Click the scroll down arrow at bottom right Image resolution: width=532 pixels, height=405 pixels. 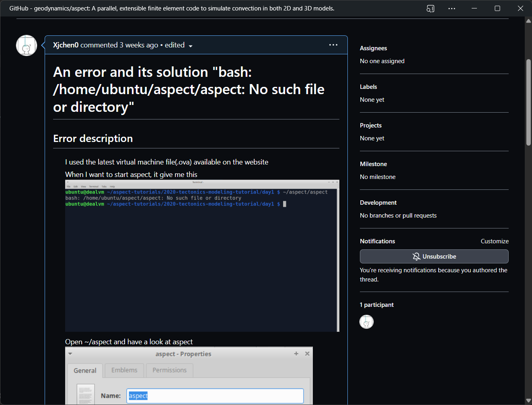[528, 400]
